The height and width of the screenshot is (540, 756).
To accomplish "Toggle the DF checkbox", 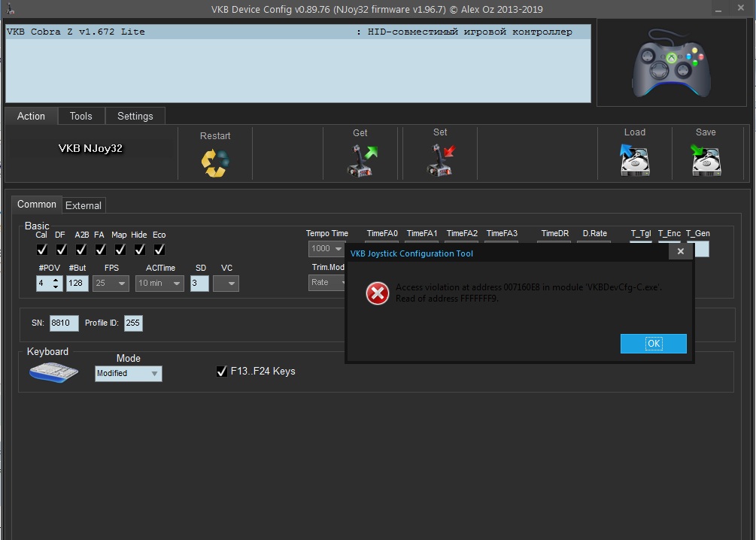I will tap(61, 249).
